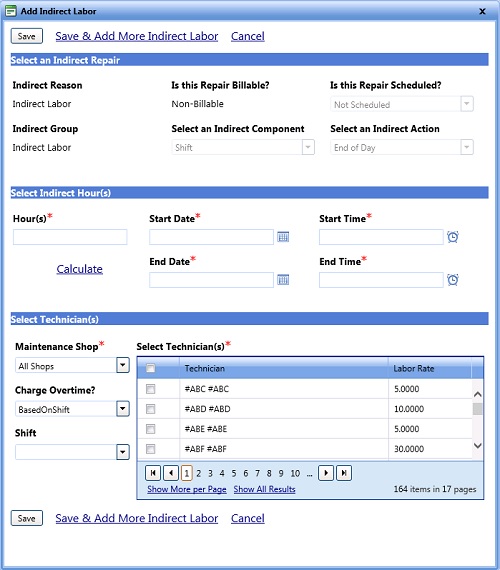Open the Indirect Component dropdown
Image resolution: width=500 pixels, height=570 pixels.
pos(308,147)
